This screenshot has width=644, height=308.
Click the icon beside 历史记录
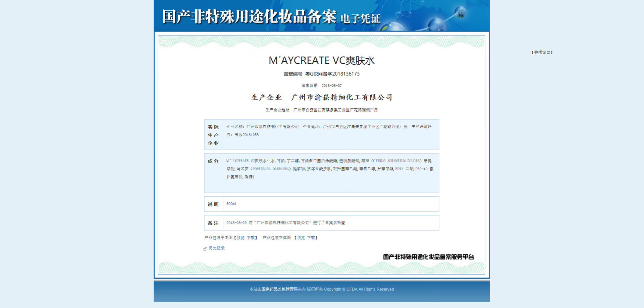pyautogui.click(x=205, y=249)
